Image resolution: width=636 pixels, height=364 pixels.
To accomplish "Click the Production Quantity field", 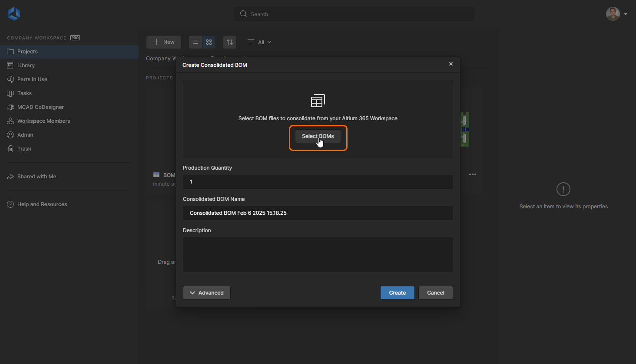I will [318, 182].
